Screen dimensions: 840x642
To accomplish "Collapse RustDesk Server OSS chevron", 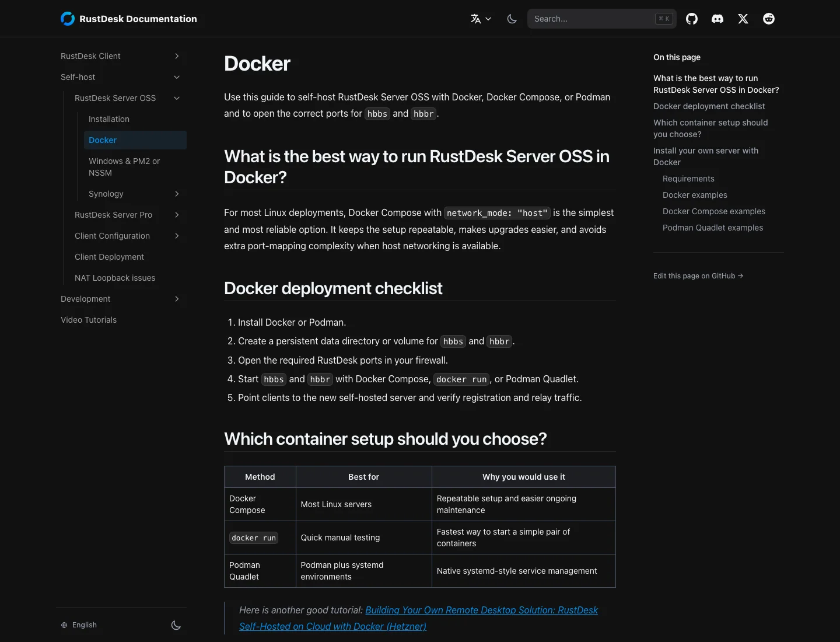I will pyautogui.click(x=177, y=98).
